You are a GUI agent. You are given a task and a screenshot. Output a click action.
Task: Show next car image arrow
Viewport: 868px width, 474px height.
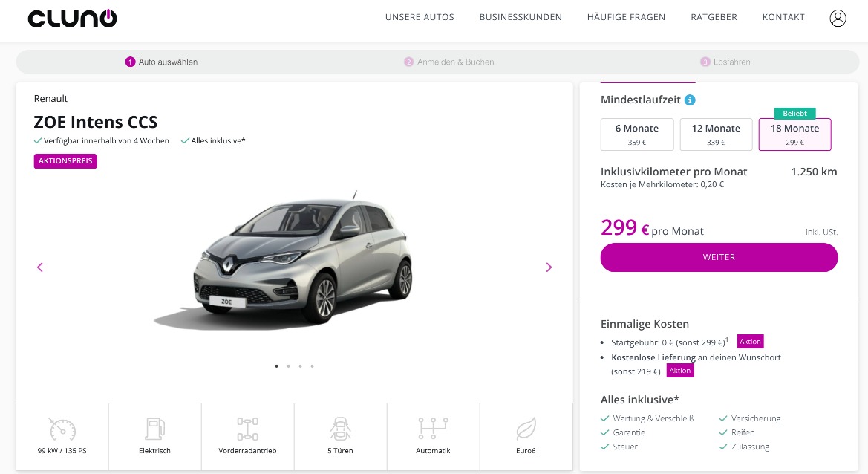coord(549,267)
